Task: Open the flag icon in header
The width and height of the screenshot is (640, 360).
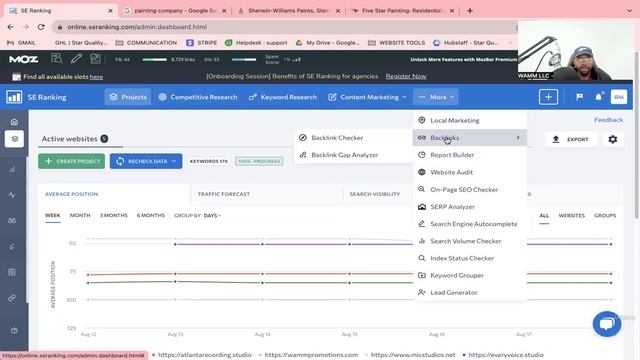Action: coord(579,97)
